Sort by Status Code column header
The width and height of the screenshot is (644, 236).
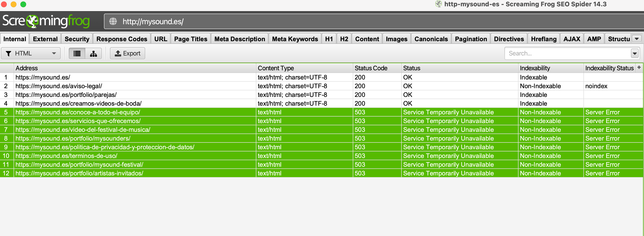[x=377, y=68]
